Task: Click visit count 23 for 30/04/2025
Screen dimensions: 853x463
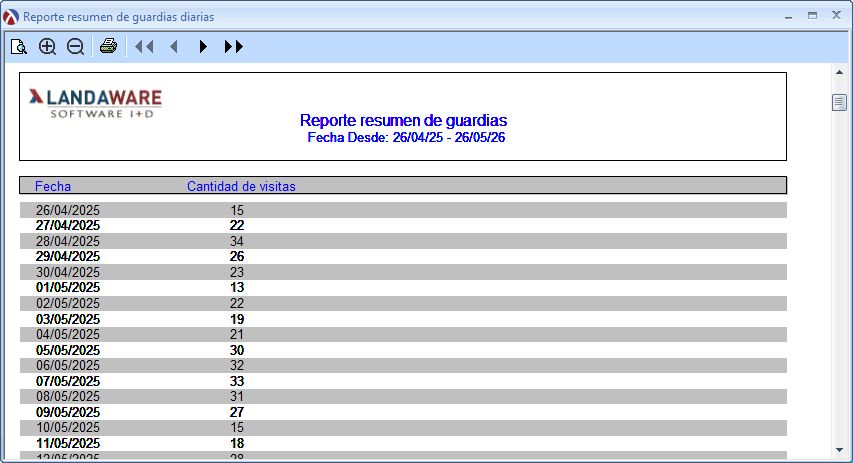Action: (237, 272)
